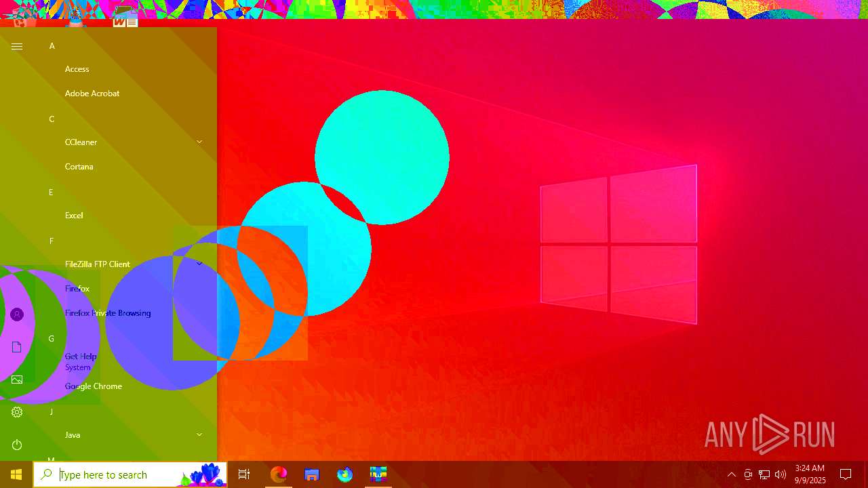Screen dimensions: 868x488
Task: Click the letter A section header
Action: tap(52, 46)
